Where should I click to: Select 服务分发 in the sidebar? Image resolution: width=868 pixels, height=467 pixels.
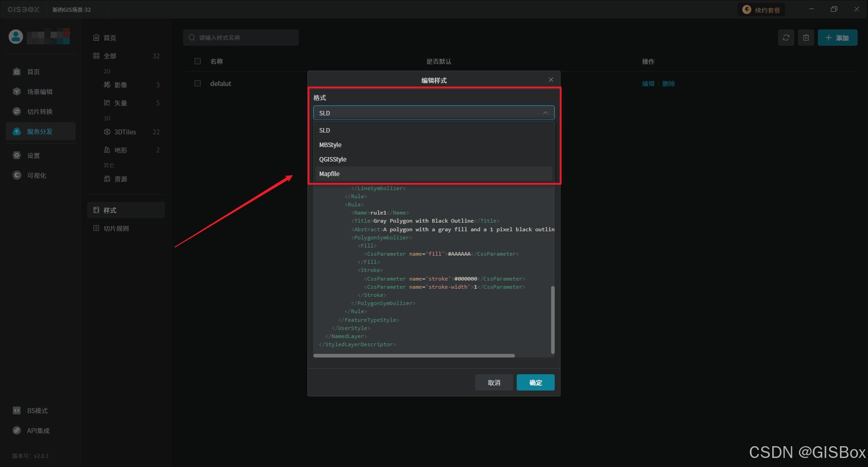[x=40, y=131]
